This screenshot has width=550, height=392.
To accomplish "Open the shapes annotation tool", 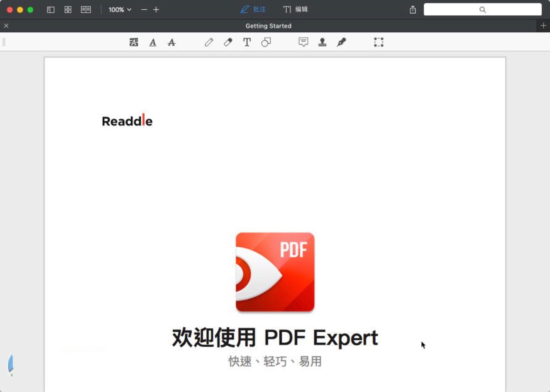I will 266,42.
